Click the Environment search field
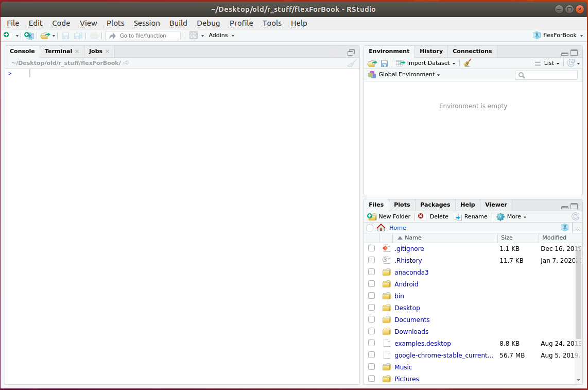This screenshot has width=588, height=390. pos(546,75)
